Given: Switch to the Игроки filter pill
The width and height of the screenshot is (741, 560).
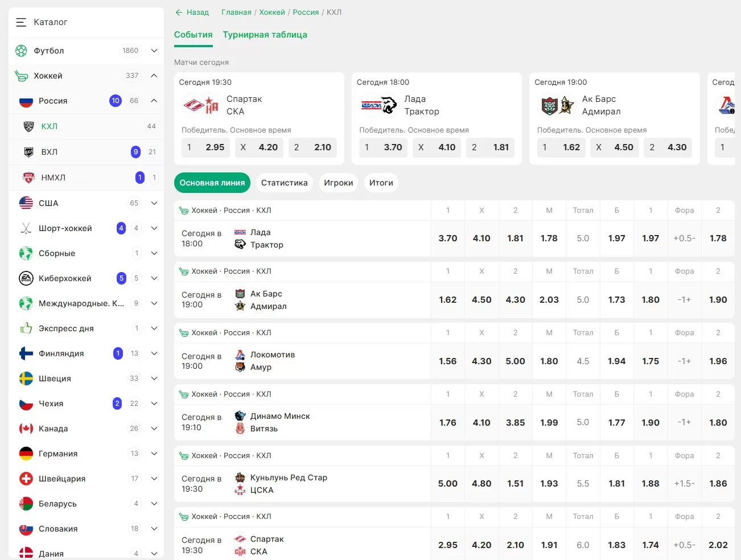Looking at the screenshot, I should pos(338,183).
